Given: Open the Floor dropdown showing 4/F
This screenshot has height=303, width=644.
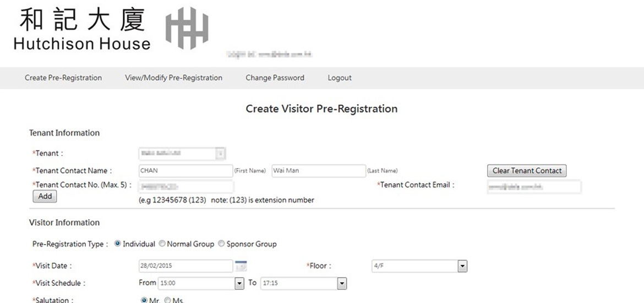Looking at the screenshot, I should (x=462, y=266).
